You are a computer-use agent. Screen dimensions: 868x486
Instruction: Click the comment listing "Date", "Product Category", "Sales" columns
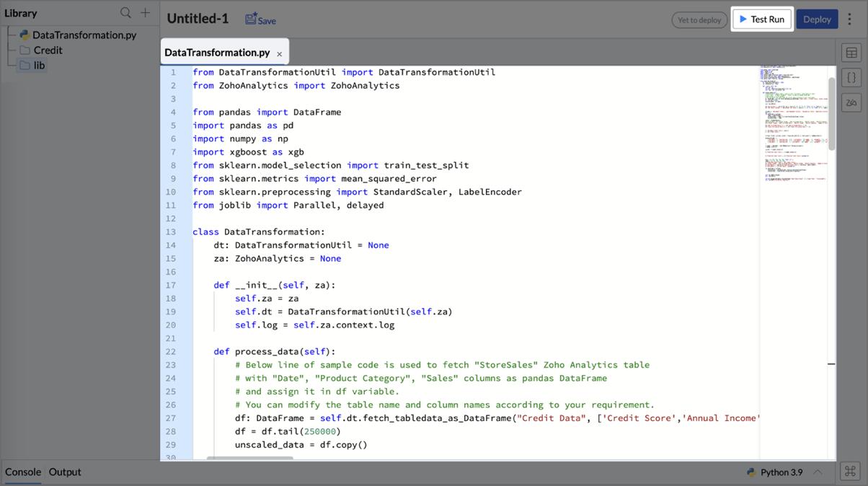pyautogui.click(x=421, y=379)
